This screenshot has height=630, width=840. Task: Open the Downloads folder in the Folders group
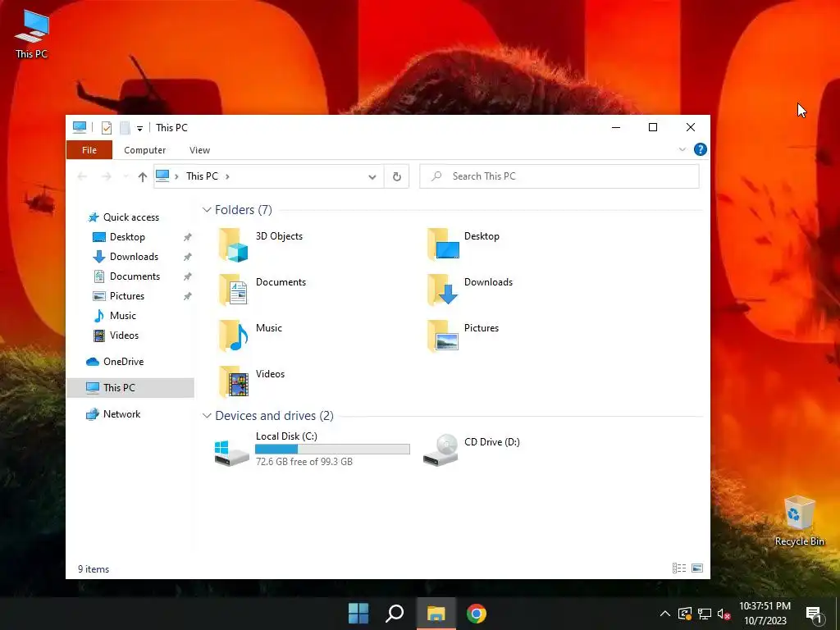click(470, 290)
